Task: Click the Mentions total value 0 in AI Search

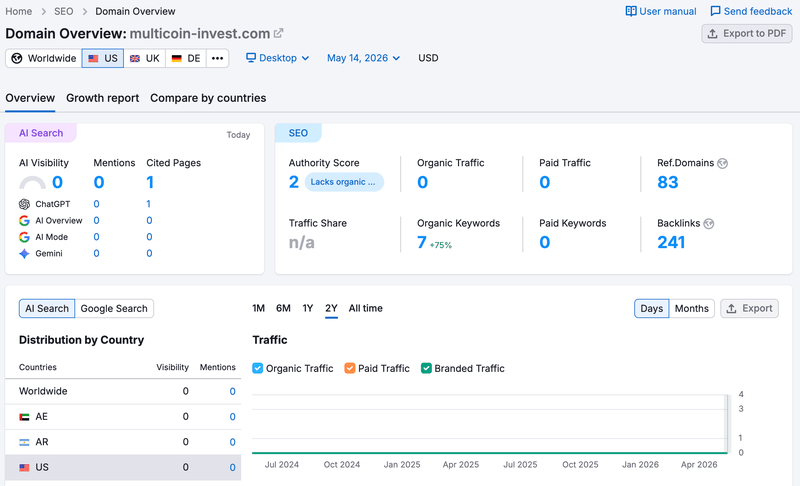Action: pos(99,182)
